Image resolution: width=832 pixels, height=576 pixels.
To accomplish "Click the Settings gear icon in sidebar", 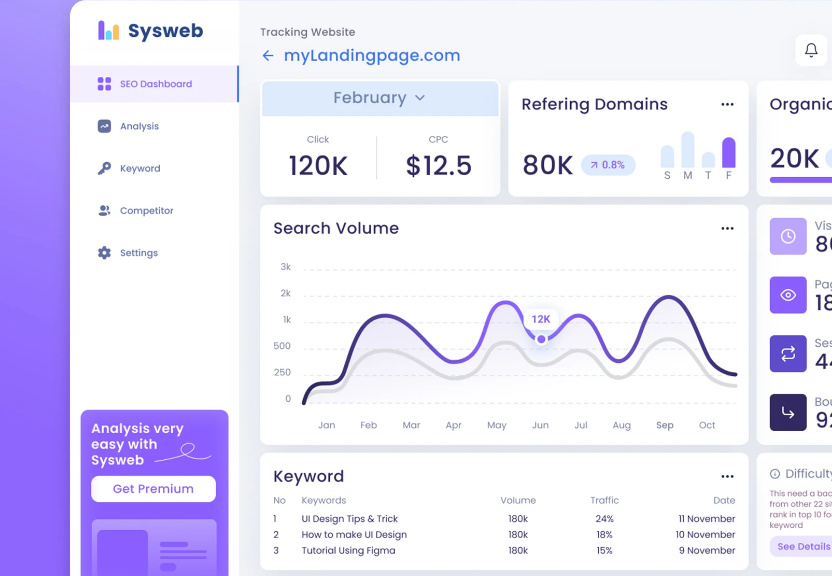I will click(x=104, y=253).
